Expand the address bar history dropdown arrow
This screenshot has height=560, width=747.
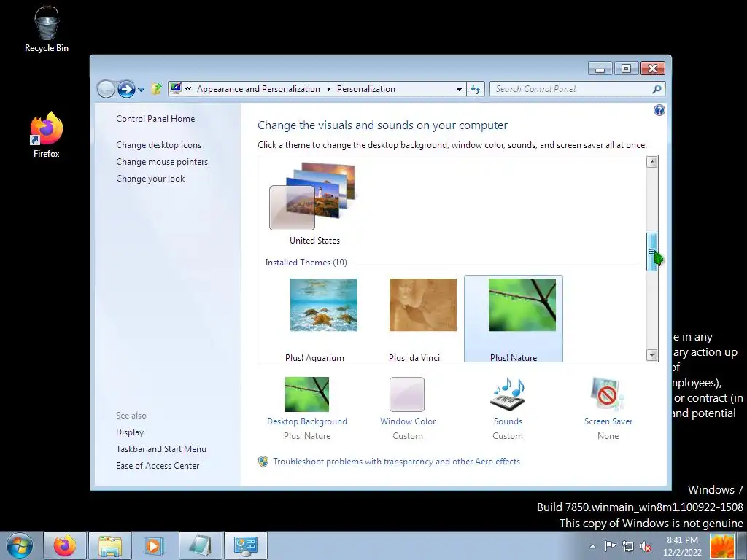[x=459, y=89]
